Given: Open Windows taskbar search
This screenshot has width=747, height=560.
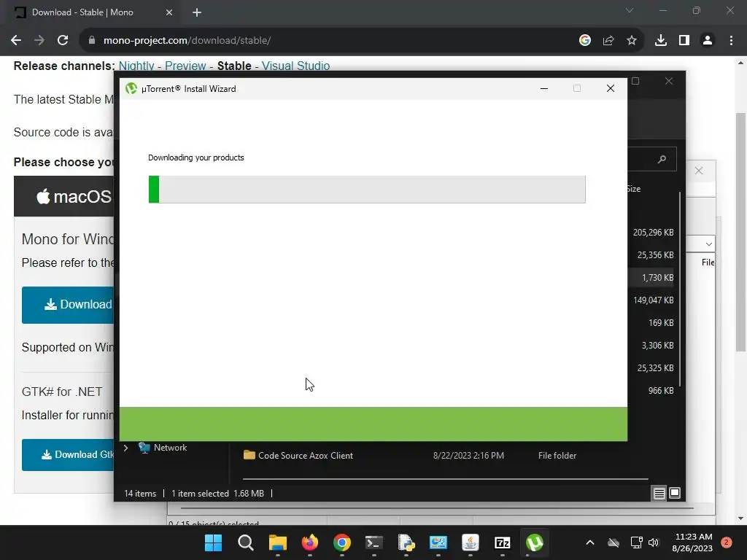Looking at the screenshot, I should (x=245, y=542).
